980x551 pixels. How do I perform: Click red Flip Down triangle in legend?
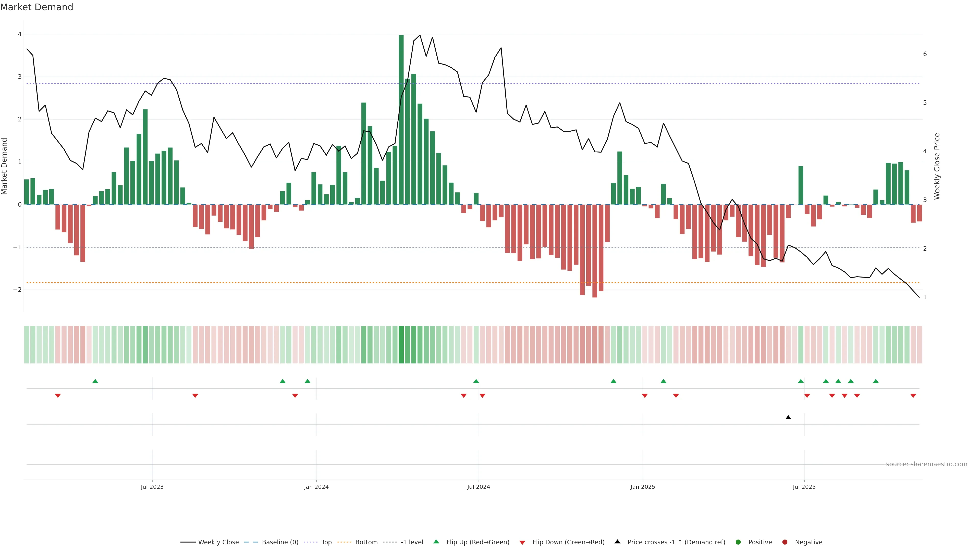coord(522,542)
